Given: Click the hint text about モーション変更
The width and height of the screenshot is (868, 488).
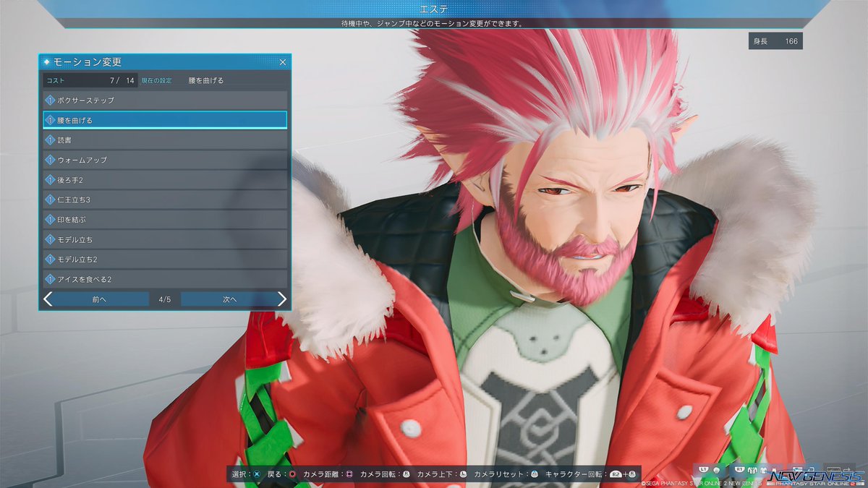Looking at the screenshot, I should [433, 23].
